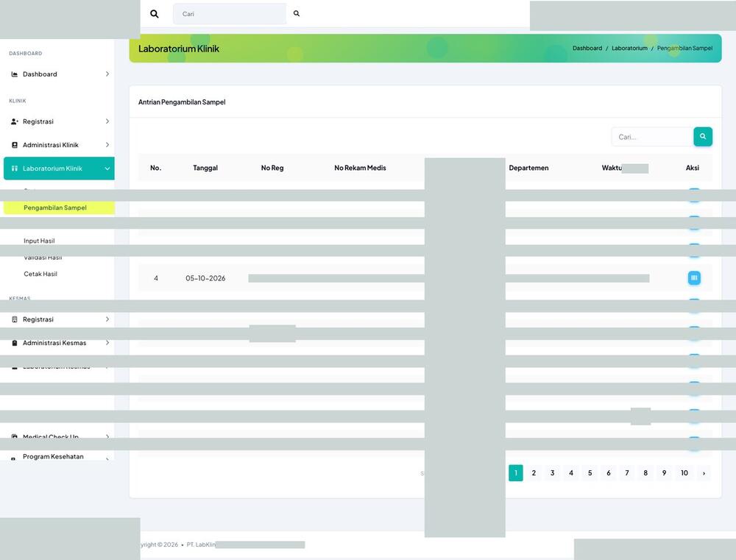Open Klinik Registrasi menu
The height and width of the screenshot is (560, 736).
59,121
